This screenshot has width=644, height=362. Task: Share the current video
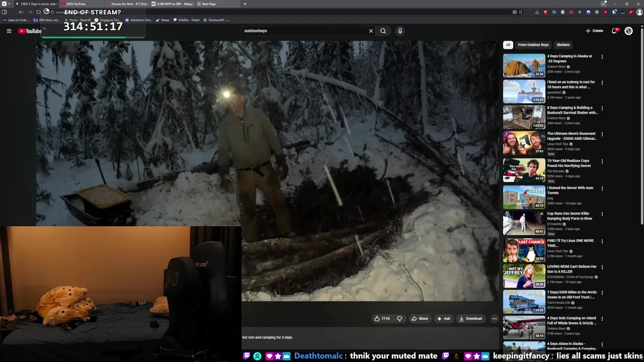coord(420,318)
